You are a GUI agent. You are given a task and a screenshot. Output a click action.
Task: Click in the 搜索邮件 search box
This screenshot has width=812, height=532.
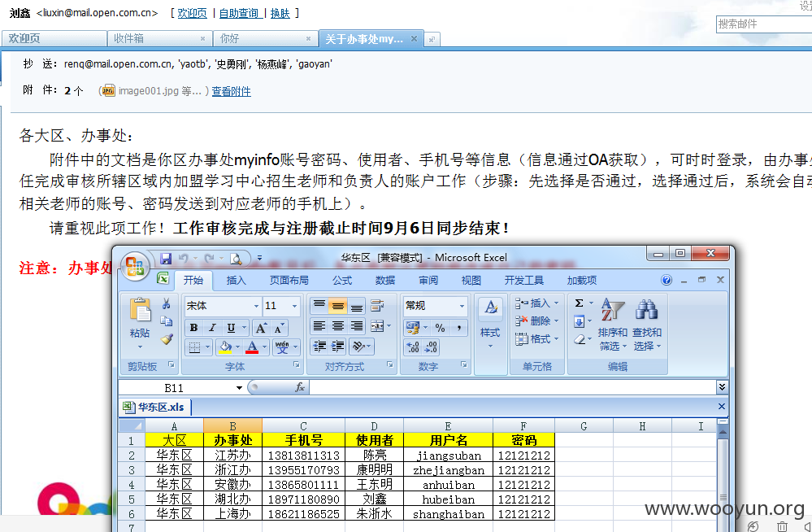click(764, 24)
